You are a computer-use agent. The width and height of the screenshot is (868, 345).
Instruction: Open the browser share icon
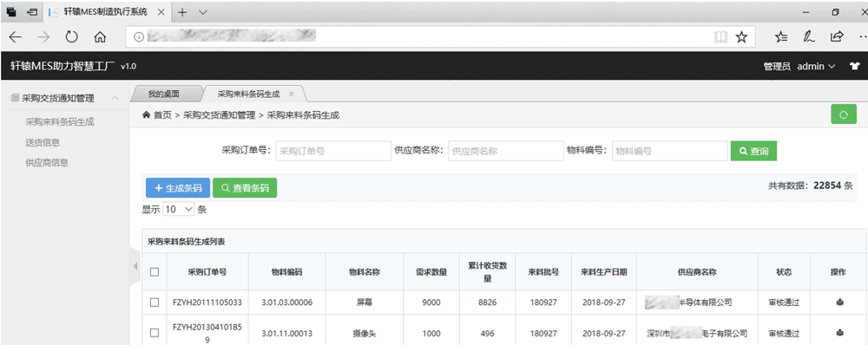pos(837,37)
